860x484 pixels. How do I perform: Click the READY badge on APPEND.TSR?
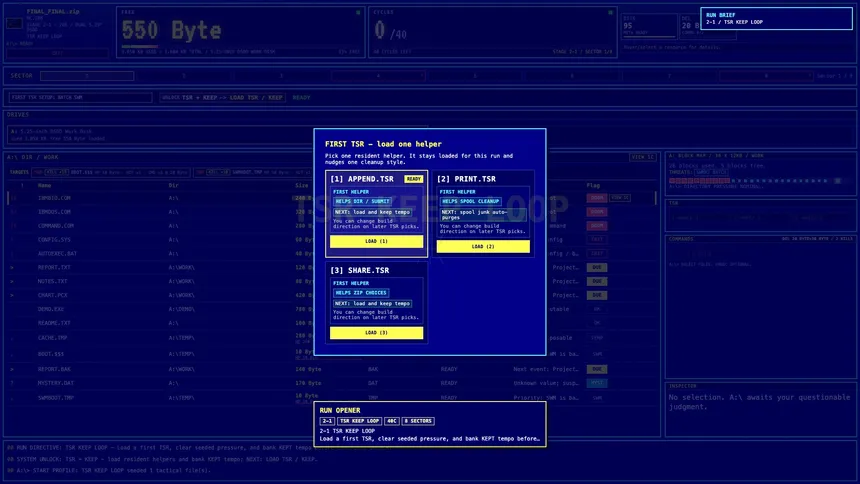click(x=414, y=179)
